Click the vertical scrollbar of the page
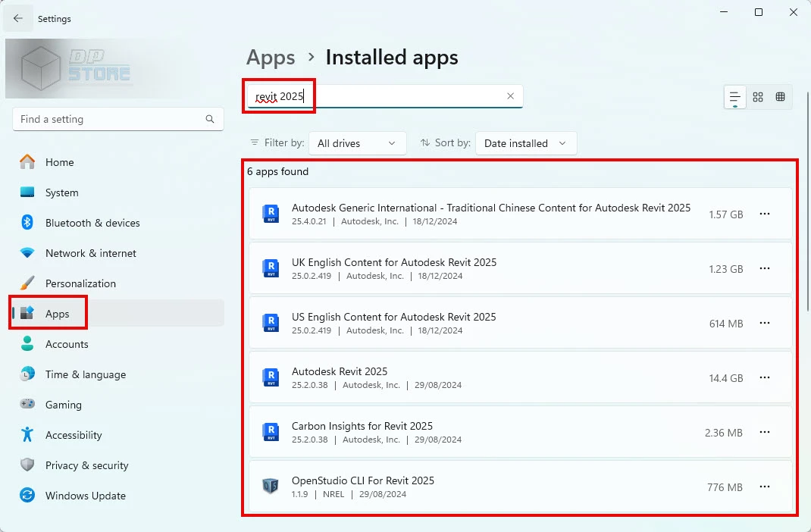The height and width of the screenshot is (532, 811). coord(808,202)
